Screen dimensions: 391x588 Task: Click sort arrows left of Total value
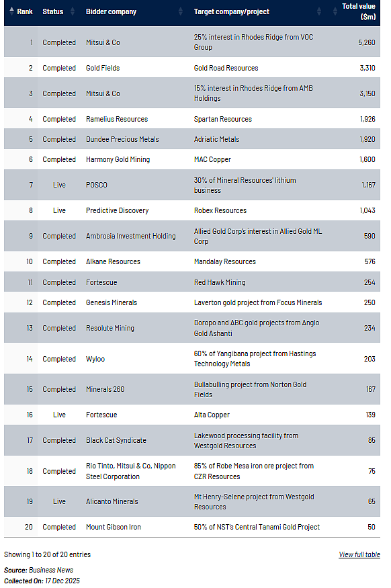335,11
